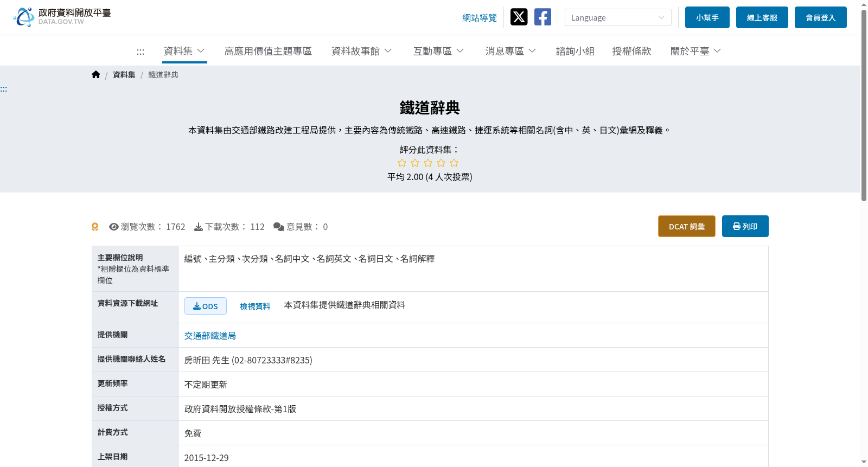The image size is (868, 467).
Task: Click the 免費 fee value
Action: (x=193, y=433)
